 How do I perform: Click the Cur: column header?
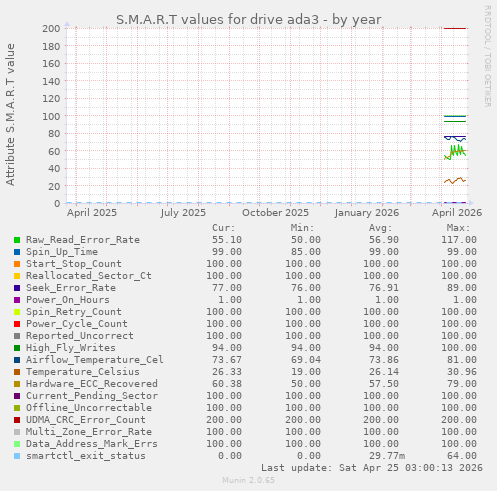pyautogui.click(x=224, y=228)
